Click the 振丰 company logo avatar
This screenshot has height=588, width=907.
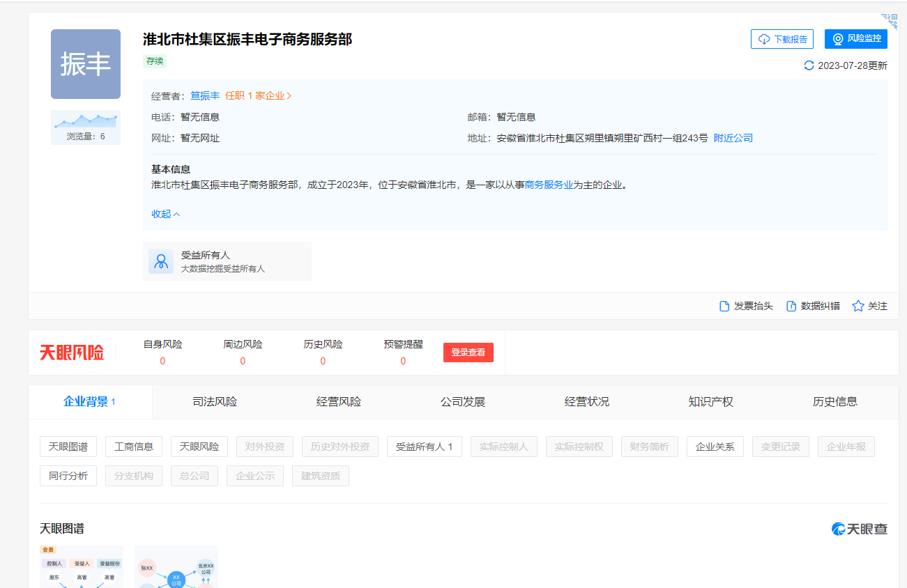pos(86,64)
